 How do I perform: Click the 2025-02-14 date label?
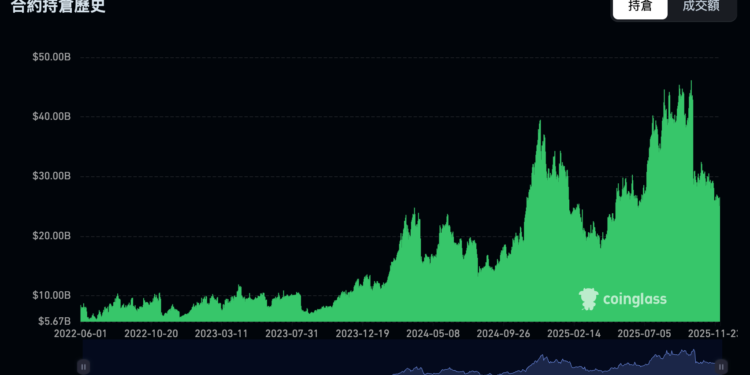(574, 333)
